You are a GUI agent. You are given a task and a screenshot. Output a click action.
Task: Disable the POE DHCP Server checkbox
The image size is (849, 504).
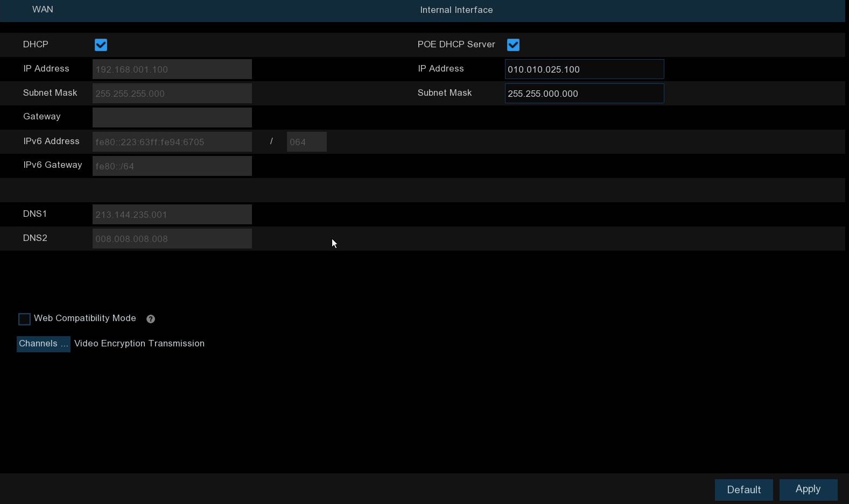click(x=513, y=45)
